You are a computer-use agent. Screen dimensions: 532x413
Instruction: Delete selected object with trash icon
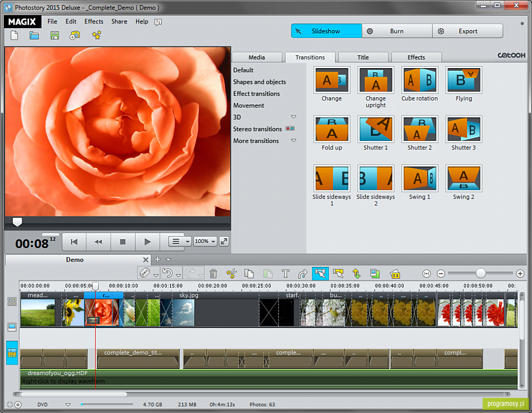tap(214, 274)
